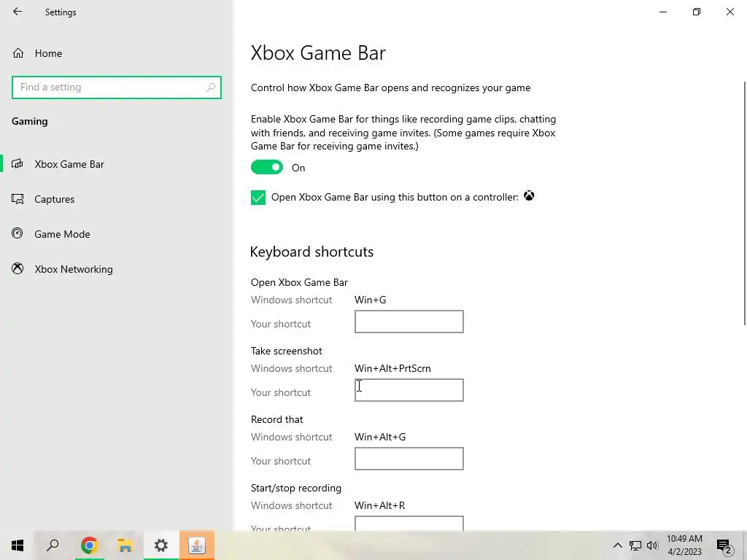Open the Captures settings page
Screen dimensions: 747x560
pyautogui.click(x=54, y=199)
